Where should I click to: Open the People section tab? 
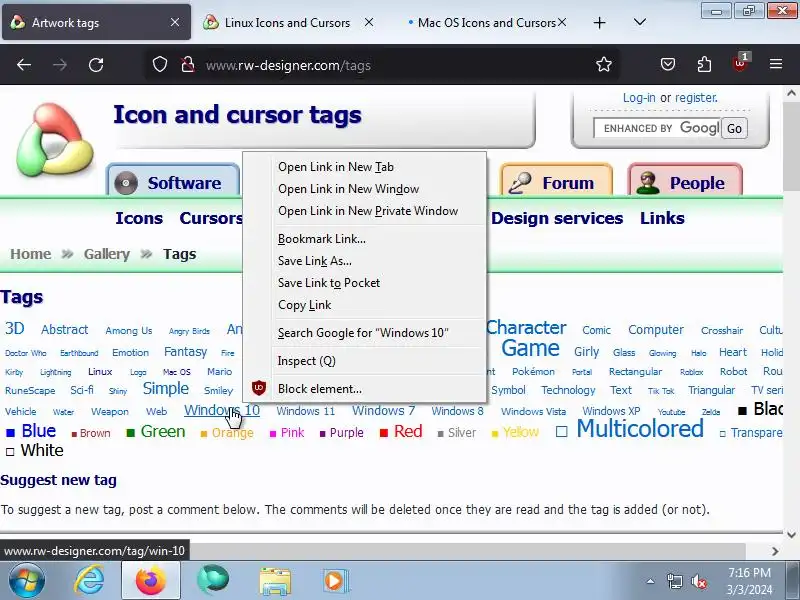point(685,182)
